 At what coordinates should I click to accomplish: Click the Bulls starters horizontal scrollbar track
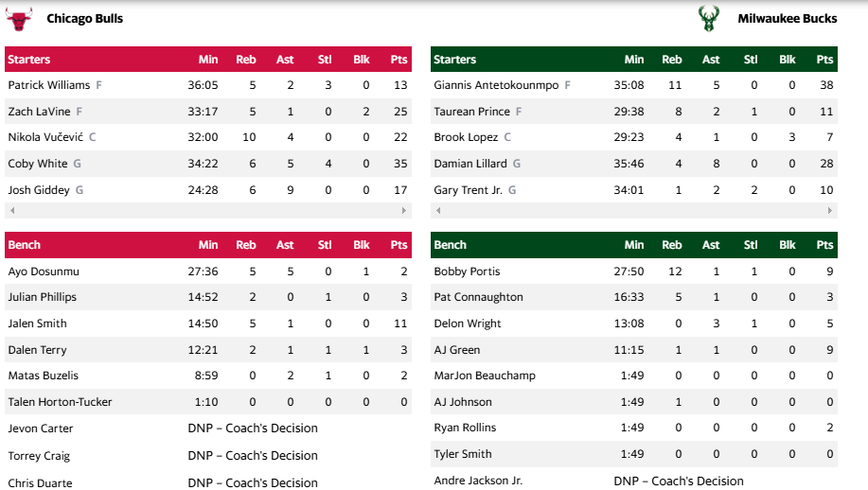[x=208, y=210]
